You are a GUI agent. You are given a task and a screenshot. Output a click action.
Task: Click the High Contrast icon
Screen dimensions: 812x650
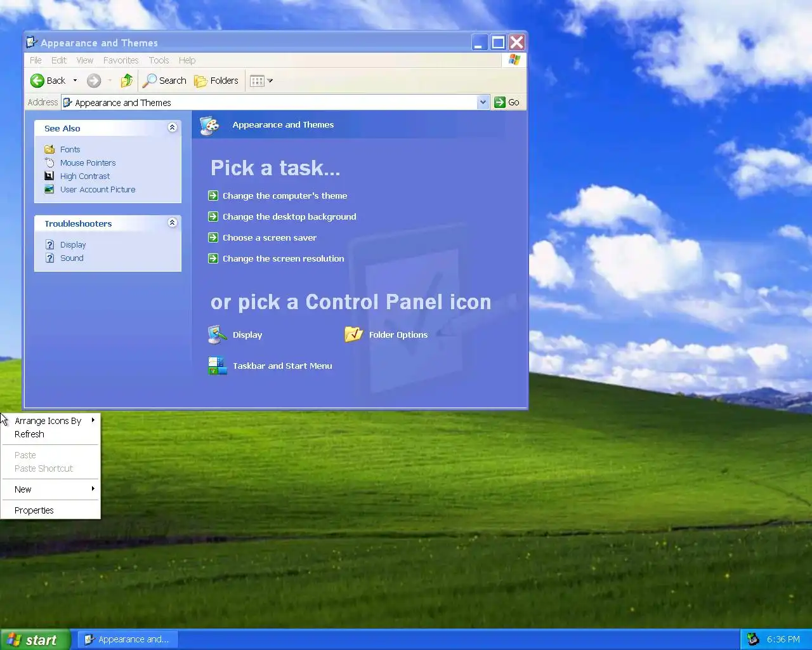pyautogui.click(x=49, y=176)
